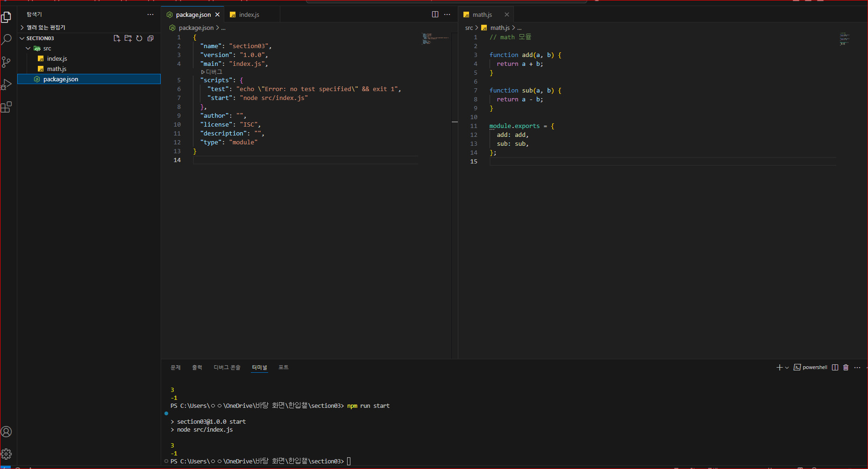
Task: Open explorer more actions ellipsis
Action: pos(150,14)
